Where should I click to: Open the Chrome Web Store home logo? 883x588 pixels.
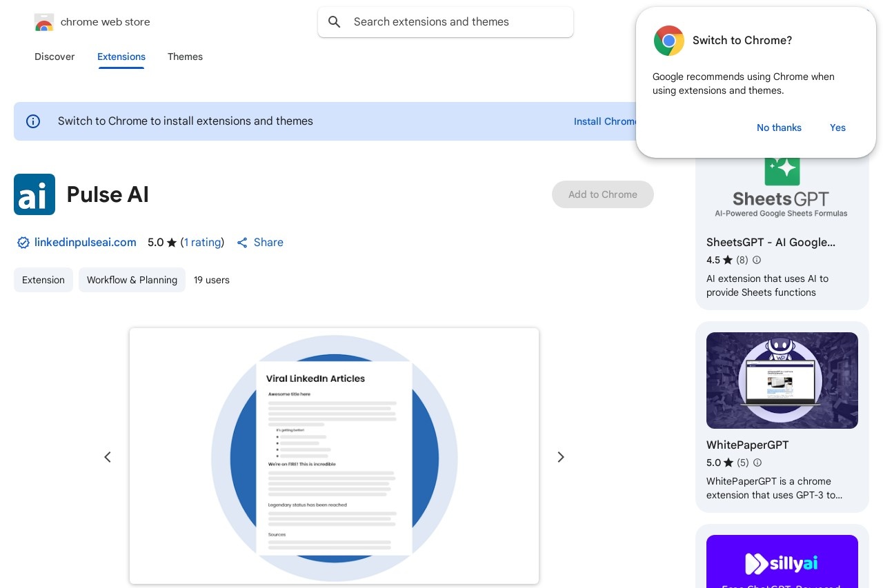point(92,22)
